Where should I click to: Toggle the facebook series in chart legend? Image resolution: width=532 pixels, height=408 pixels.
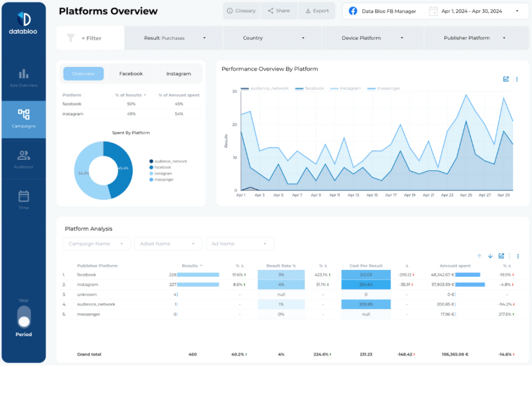pos(310,89)
